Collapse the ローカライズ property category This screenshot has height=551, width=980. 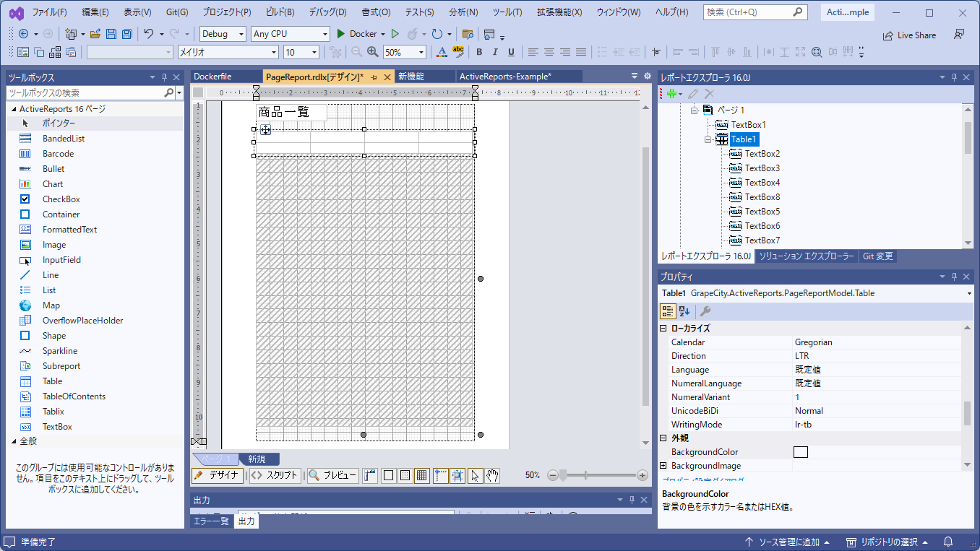(663, 329)
